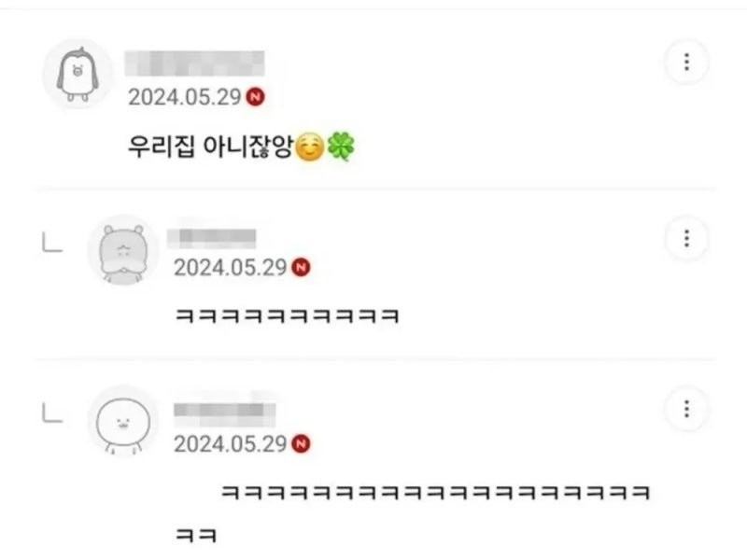Open the blurred username of the top commenter
The image size is (747, 560).
(x=194, y=63)
